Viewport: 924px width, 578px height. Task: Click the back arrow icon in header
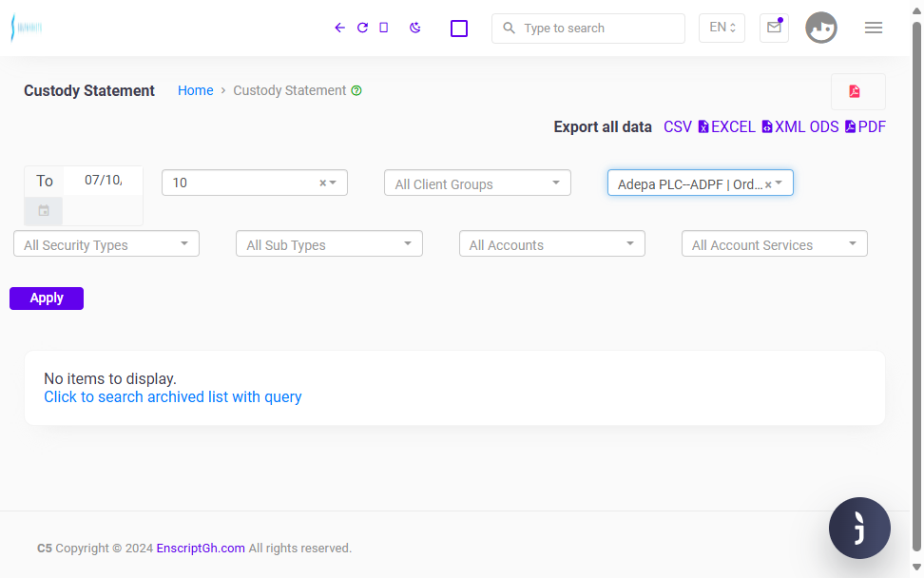tap(339, 28)
